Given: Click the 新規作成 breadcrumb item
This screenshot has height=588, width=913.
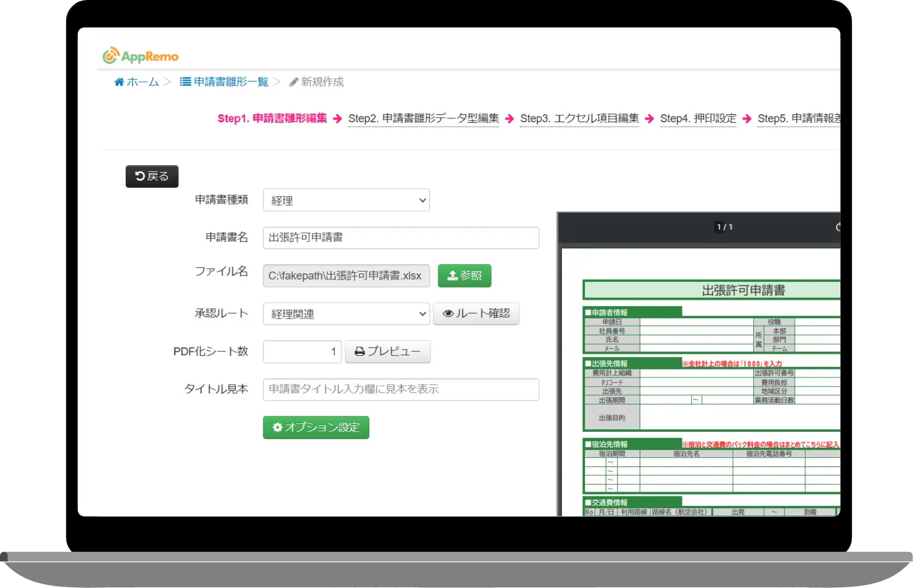Looking at the screenshot, I should (317, 82).
